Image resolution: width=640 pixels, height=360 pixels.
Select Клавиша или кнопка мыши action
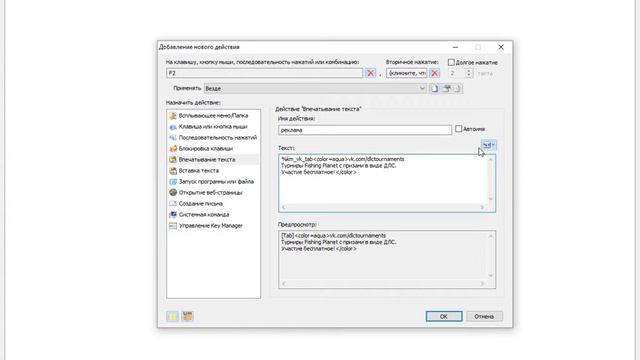point(213,127)
